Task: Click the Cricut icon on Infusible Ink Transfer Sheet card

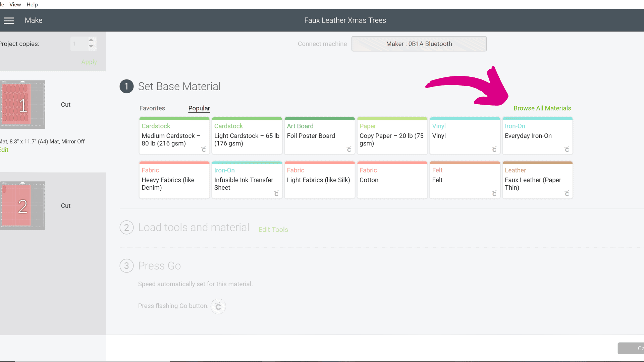Action: [276, 194]
